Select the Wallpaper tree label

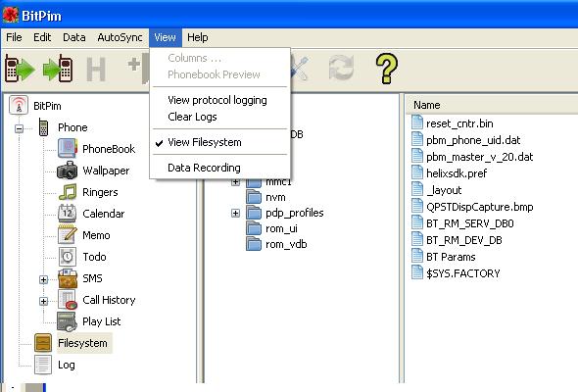(106, 171)
